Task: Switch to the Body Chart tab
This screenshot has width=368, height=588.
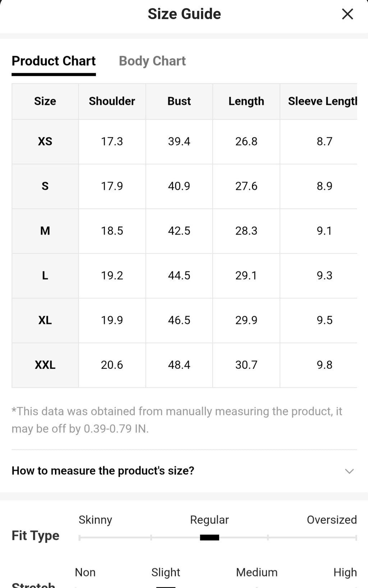Action: 152,61
